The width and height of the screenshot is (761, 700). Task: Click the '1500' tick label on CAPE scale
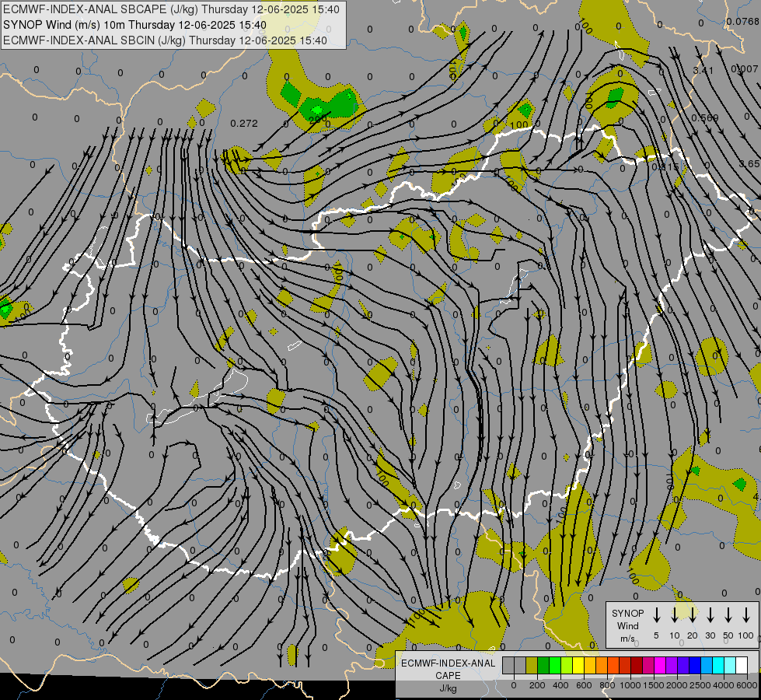[654, 685]
